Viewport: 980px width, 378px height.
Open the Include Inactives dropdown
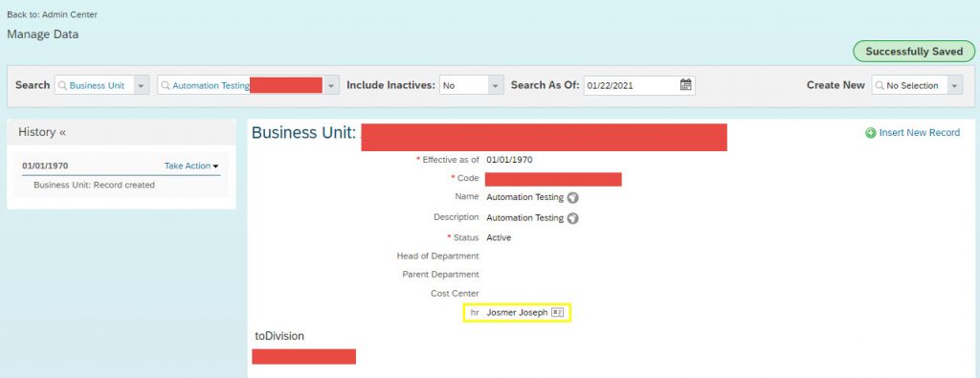tap(496, 85)
